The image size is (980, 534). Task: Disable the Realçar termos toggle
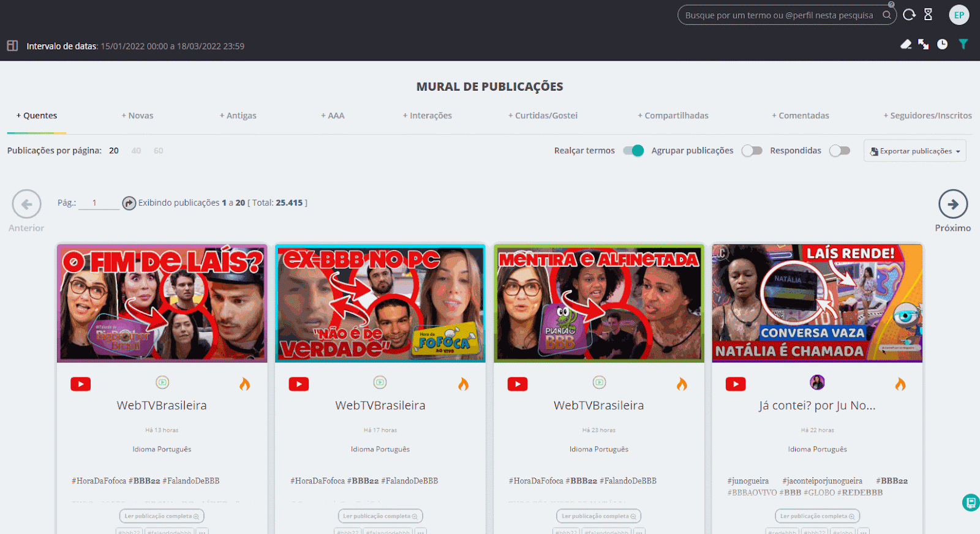coord(633,151)
